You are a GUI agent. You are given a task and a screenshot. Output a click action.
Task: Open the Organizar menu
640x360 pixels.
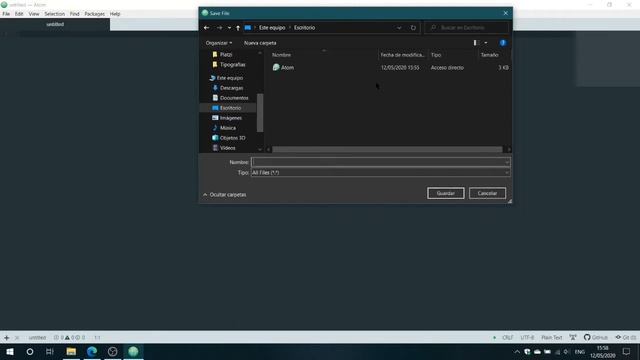[219, 43]
